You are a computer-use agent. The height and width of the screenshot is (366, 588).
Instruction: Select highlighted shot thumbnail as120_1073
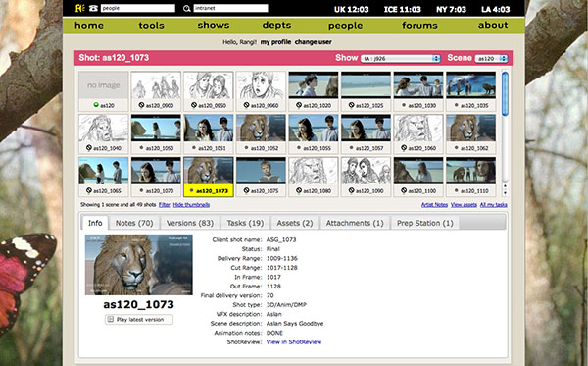(209, 177)
